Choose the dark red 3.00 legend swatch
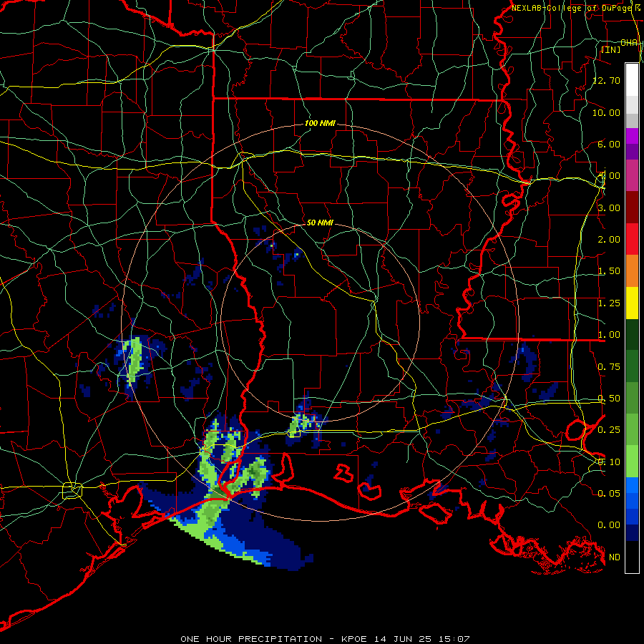Viewport: 644px width, 644px height. pyautogui.click(x=632, y=208)
